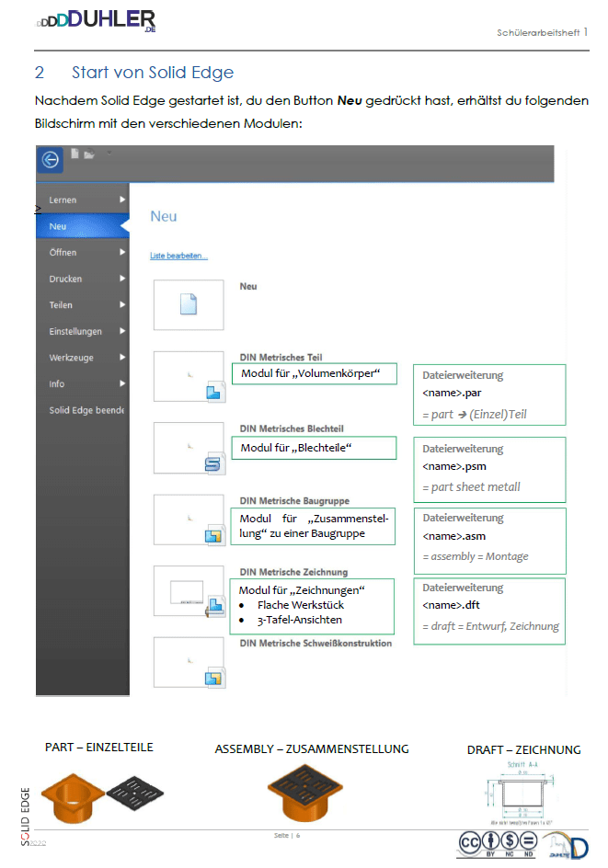Click the DIN Metrische Schweißkonstruktion label
The height and width of the screenshot is (868, 608).
315,644
